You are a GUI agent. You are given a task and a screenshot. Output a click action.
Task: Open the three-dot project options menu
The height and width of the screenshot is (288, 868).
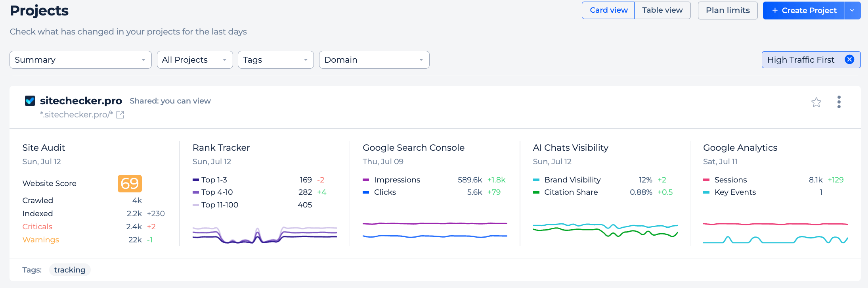pyautogui.click(x=839, y=102)
